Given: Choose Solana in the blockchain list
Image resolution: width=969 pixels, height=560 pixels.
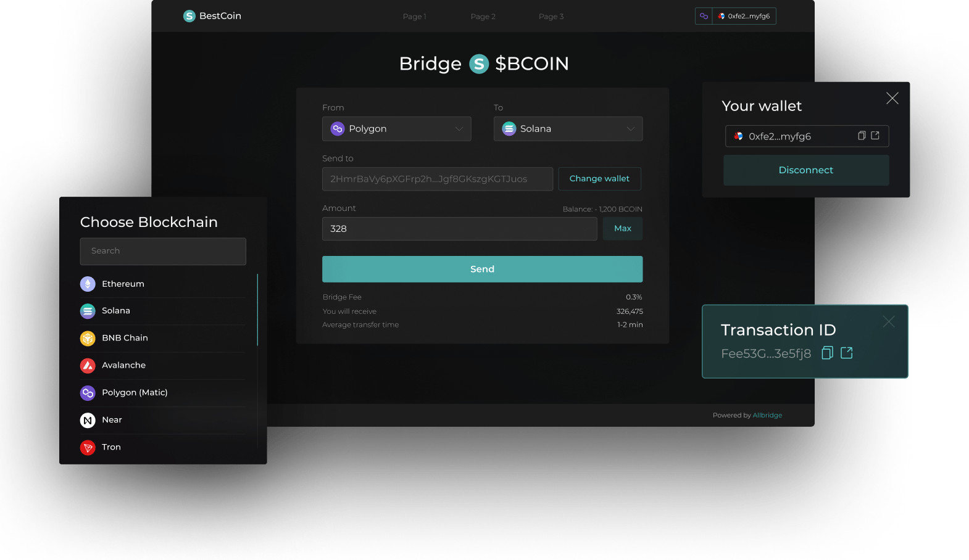Looking at the screenshot, I should coord(163,311).
